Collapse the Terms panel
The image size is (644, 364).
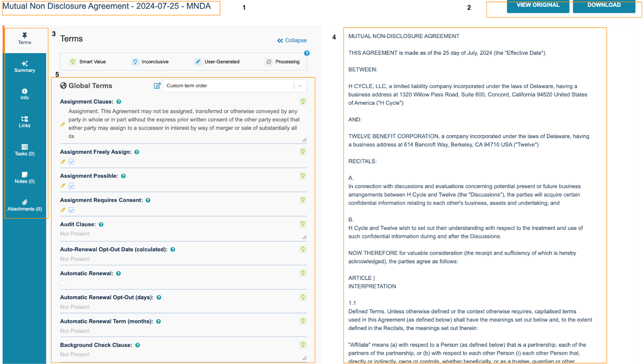click(x=292, y=40)
